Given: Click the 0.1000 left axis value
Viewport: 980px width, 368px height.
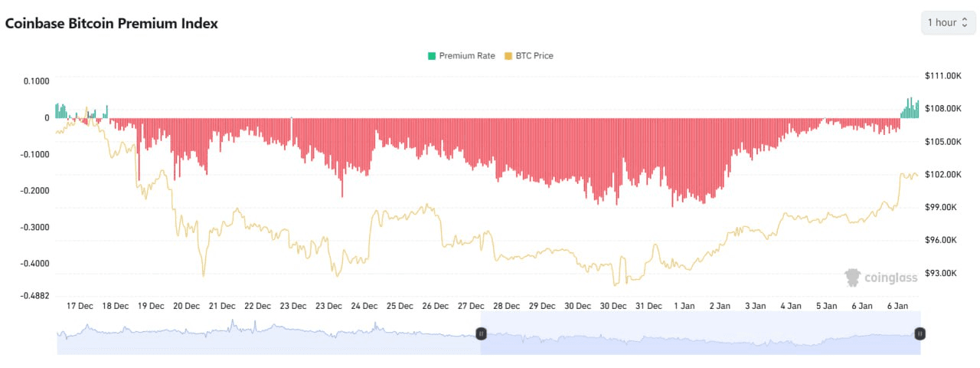Looking at the screenshot, I should pos(36,80).
